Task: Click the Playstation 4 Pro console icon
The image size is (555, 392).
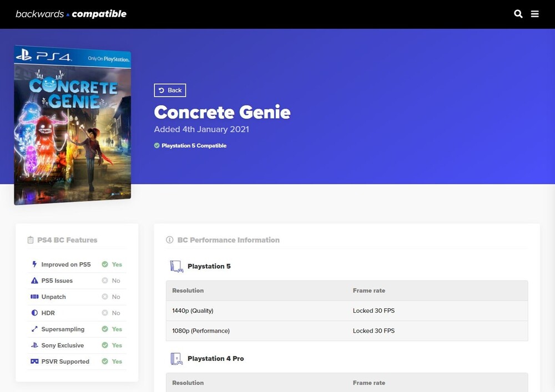Action: pos(176,359)
